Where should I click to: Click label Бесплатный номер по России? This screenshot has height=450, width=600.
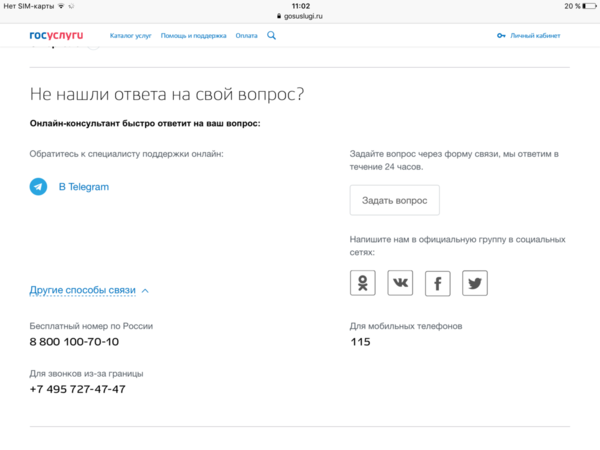[x=91, y=326]
